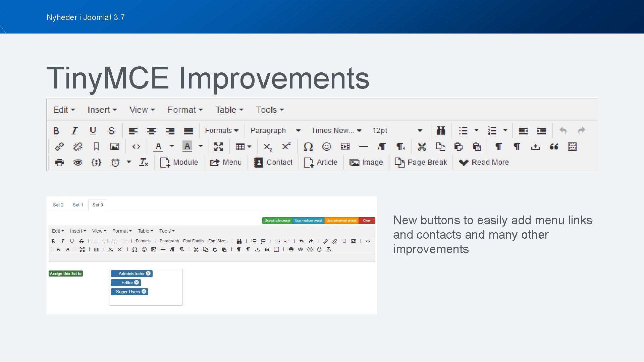Click the Image insert button

[366, 163]
